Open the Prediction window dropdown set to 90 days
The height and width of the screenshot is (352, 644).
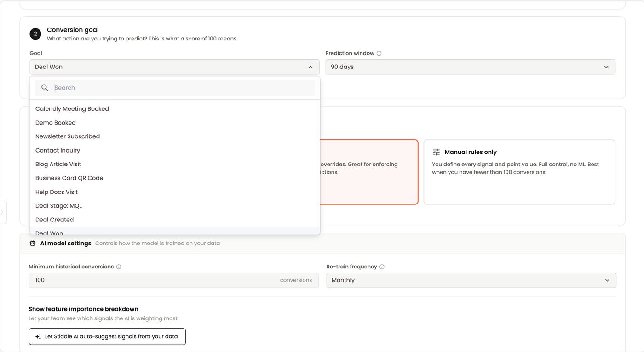click(470, 67)
